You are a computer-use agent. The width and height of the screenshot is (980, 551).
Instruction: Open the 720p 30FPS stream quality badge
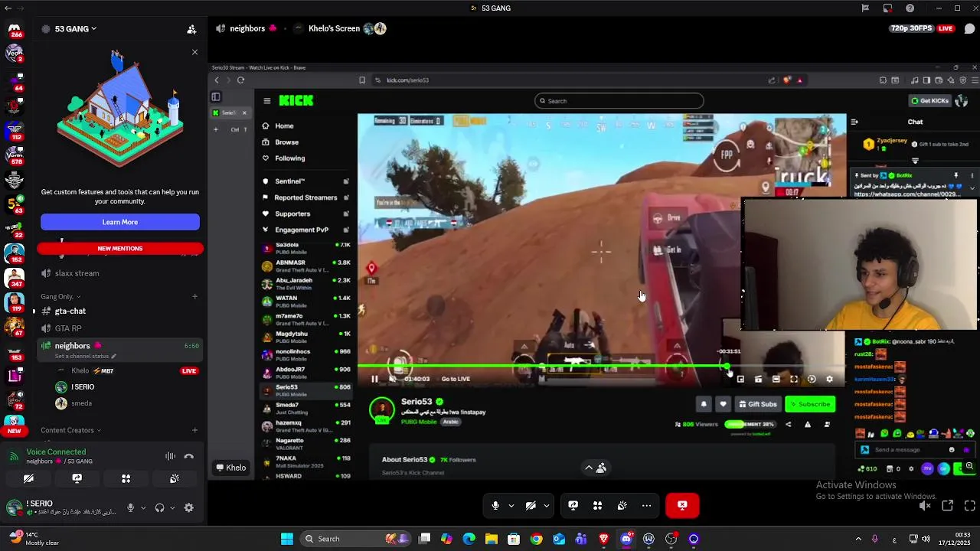pyautogui.click(x=910, y=29)
